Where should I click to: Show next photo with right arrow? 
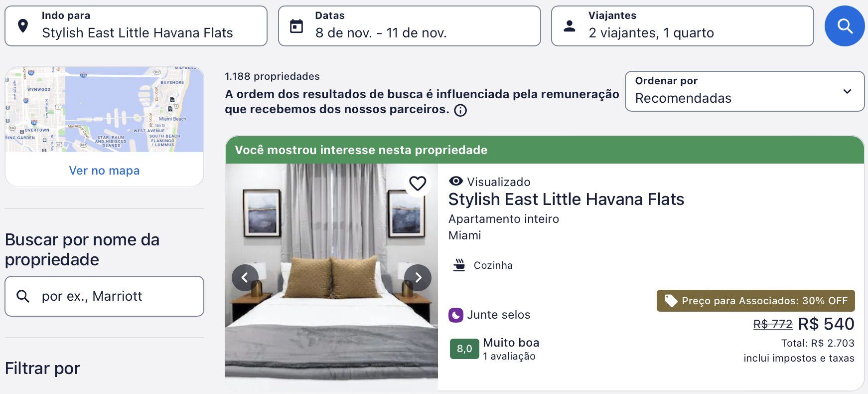(418, 278)
